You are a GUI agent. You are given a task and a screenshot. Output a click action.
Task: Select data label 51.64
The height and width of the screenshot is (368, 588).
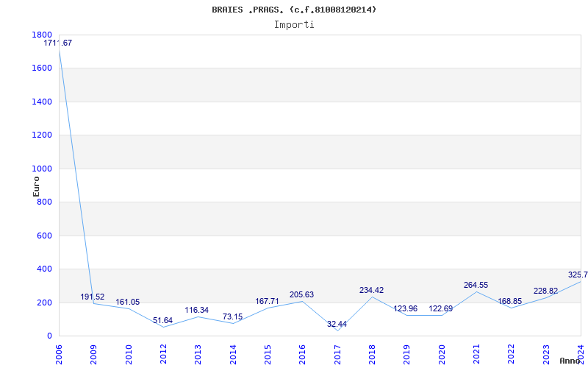point(162,320)
